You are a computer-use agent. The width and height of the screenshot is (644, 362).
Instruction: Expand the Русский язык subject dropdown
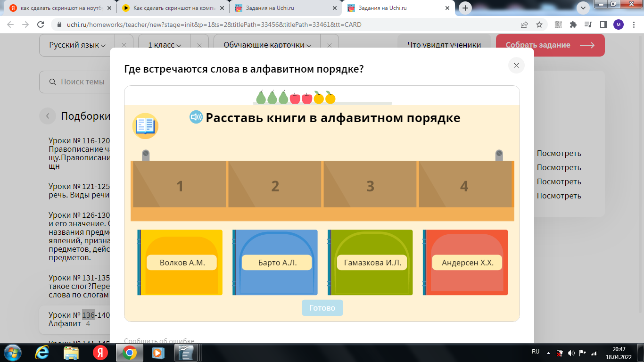pyautogui.click(x=77, y=45)
